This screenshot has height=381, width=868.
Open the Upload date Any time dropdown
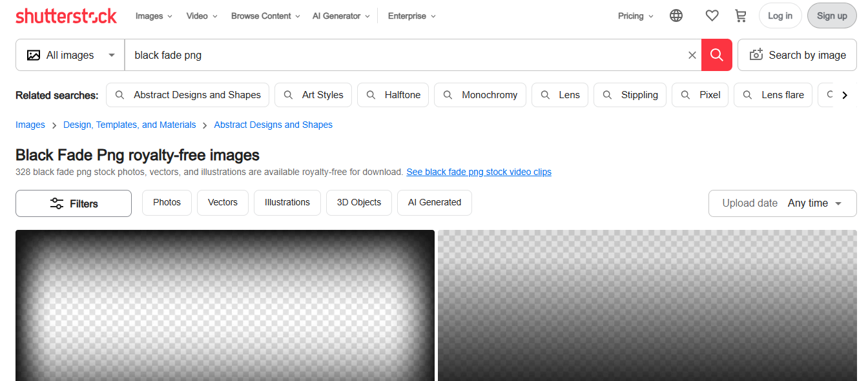click(783, 203)
